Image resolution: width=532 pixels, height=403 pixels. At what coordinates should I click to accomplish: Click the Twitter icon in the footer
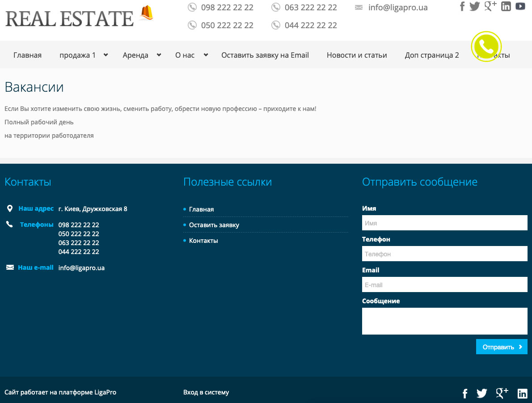click(481, 393)
